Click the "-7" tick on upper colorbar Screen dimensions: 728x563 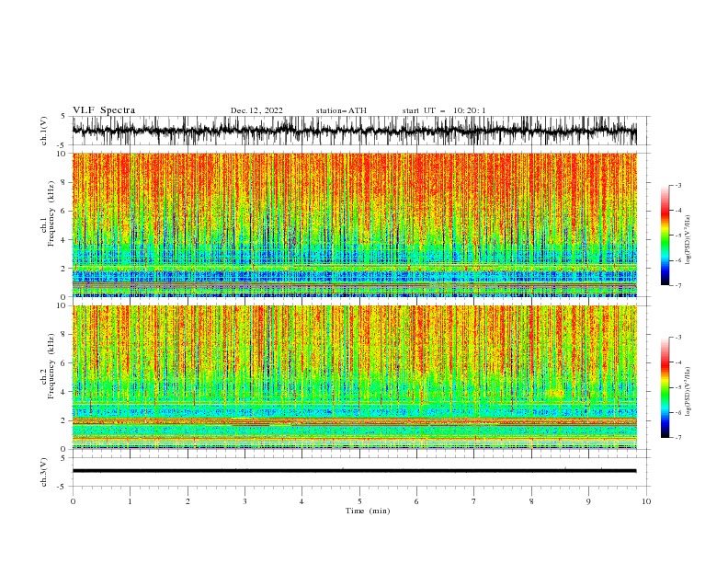click(678, 285)
